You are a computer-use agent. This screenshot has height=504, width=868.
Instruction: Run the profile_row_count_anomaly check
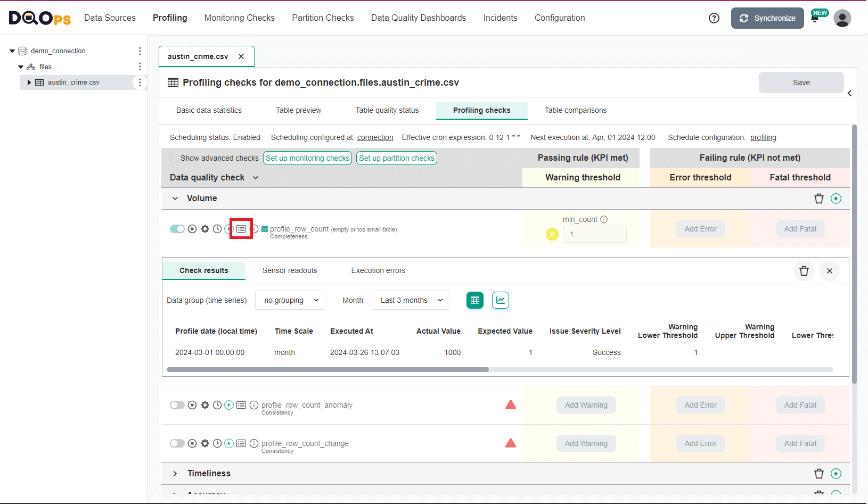tap(228, 405)
